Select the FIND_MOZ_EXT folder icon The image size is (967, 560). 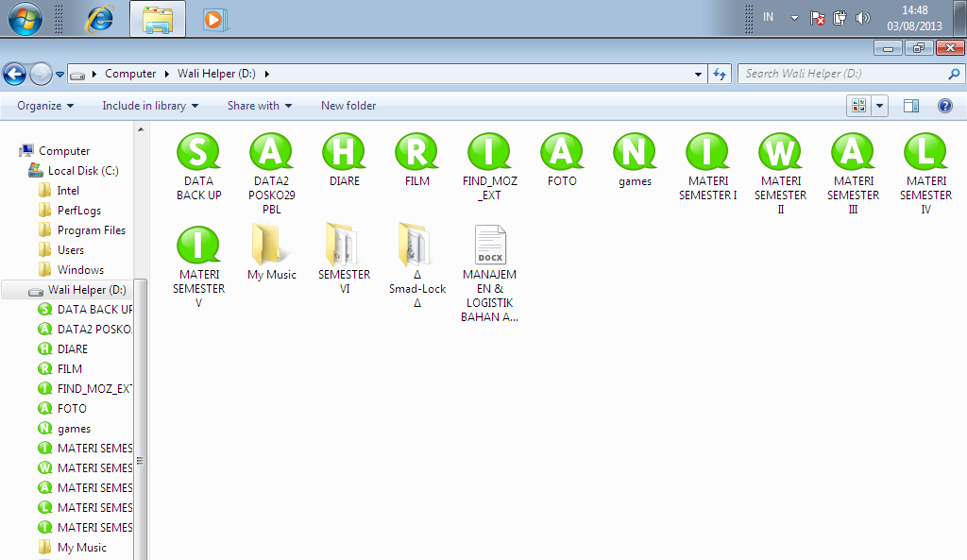pyautogui.click(x=489, y=152)
